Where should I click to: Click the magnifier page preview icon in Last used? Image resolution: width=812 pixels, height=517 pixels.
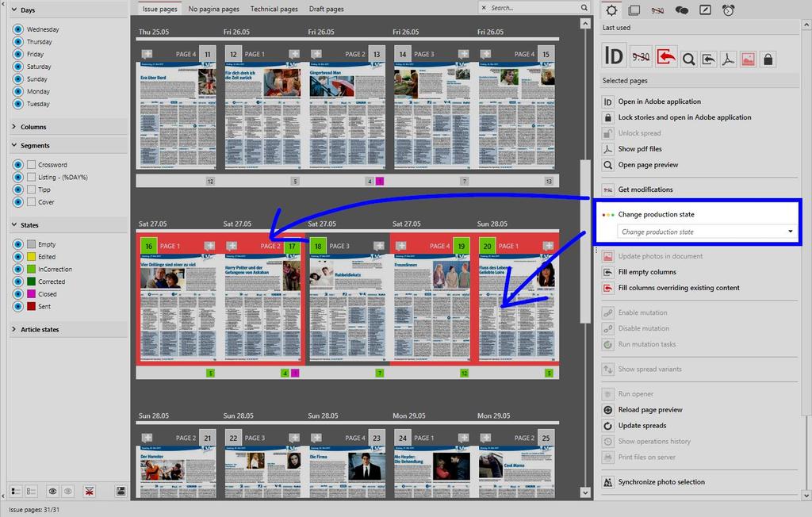pos(688,59)
